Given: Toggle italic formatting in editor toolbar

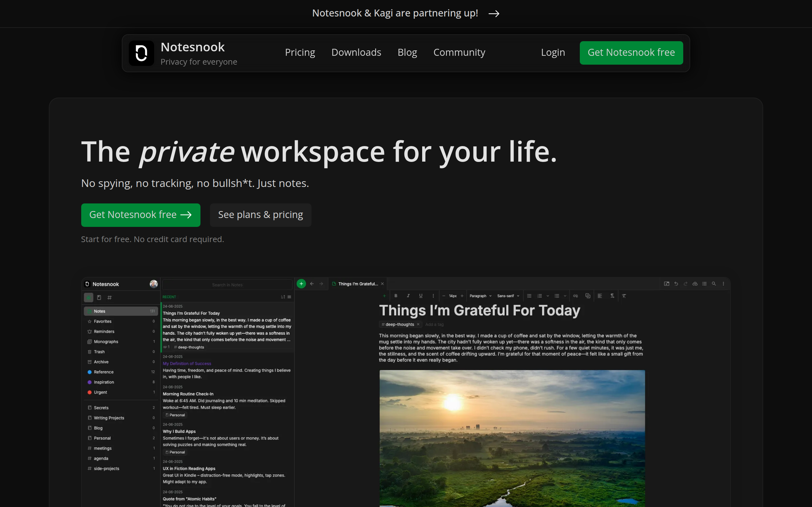Looking at the screenshot, I should click(x=408, y=296).
